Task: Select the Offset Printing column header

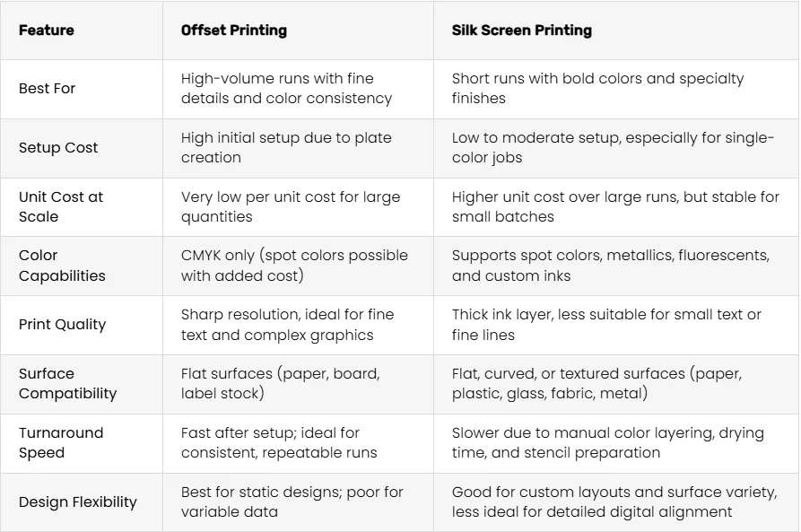Action: coord(234,31)
